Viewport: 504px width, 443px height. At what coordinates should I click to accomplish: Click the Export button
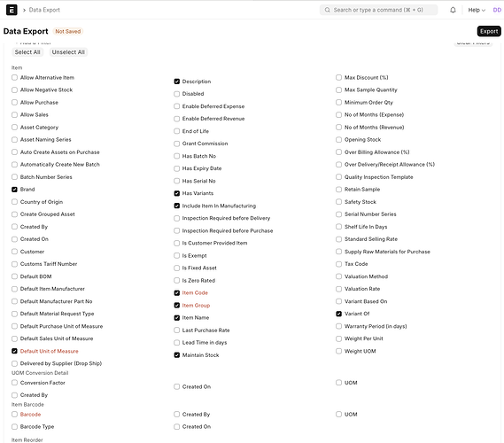coord(489,31)
